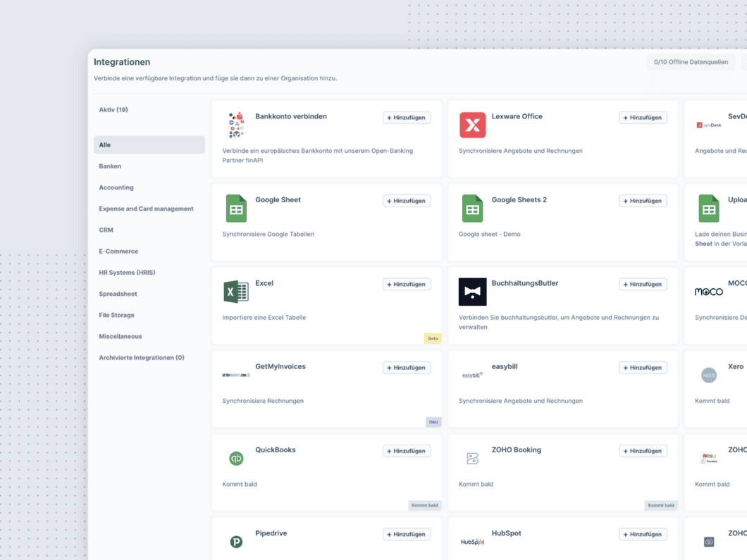
Task: Click the Google Sheet green icon
Action: tap(236, 209)
